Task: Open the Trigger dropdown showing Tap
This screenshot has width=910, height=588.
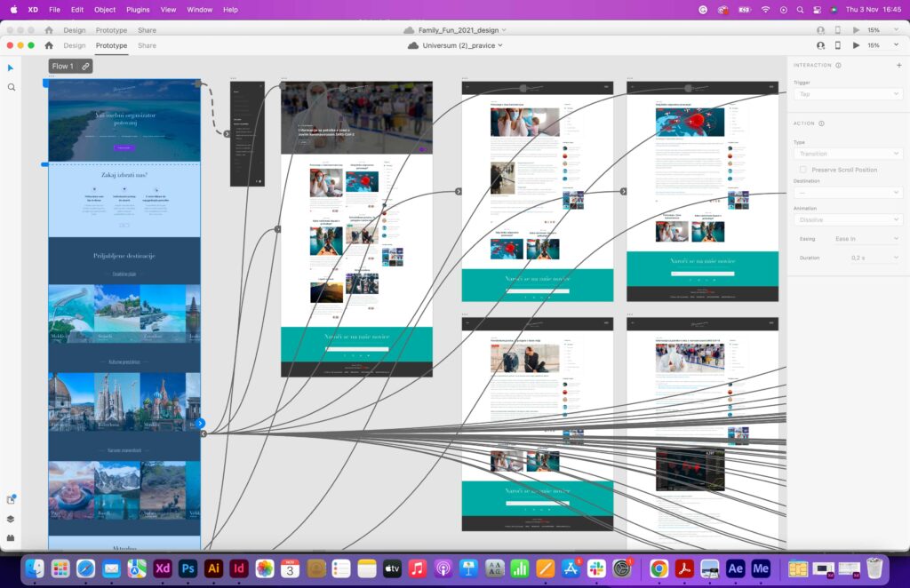Action: click(847, 94)
